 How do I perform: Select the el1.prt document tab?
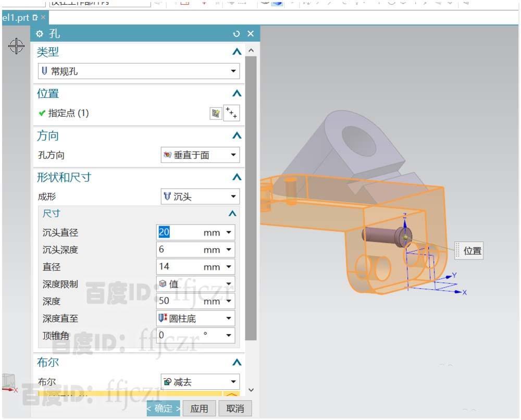pyautogui.click(x=16, y=17)
